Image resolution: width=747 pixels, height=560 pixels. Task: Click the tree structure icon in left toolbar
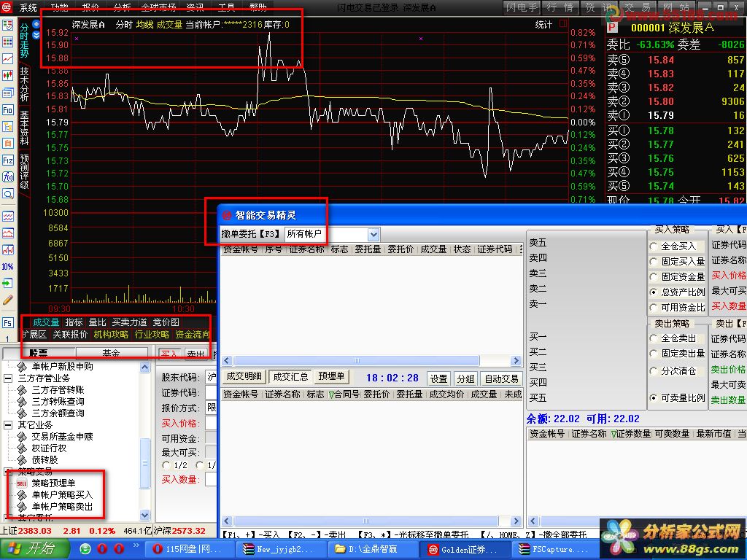click(x=7, y=126)
